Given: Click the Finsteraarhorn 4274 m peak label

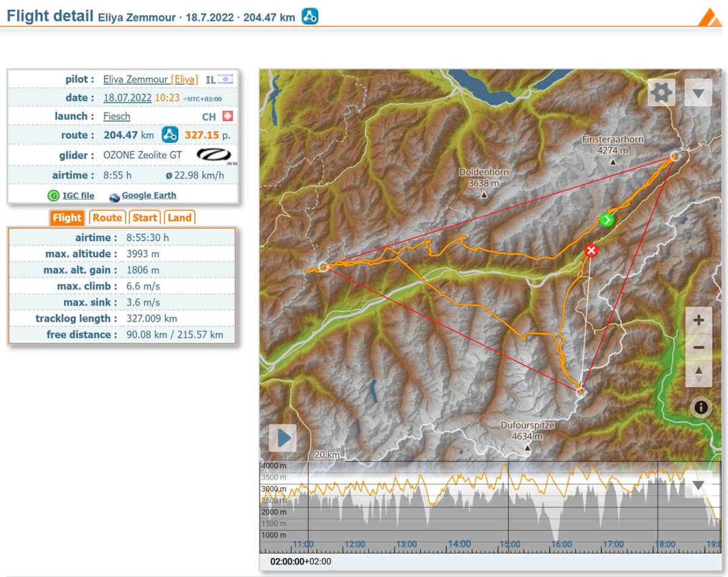Looking at the screenshot, I should click(x=613, y=145).
